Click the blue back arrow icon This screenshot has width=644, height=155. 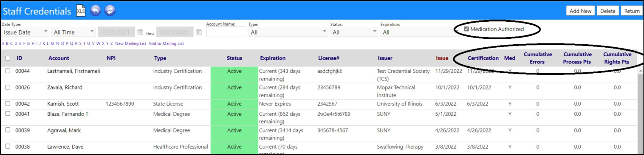tap(96, 11)
